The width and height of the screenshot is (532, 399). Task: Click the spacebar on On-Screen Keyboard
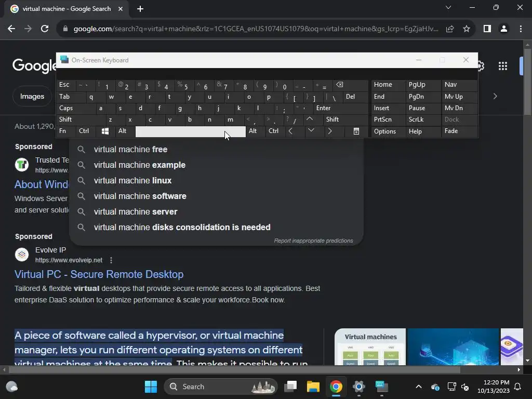click(190, 131)
